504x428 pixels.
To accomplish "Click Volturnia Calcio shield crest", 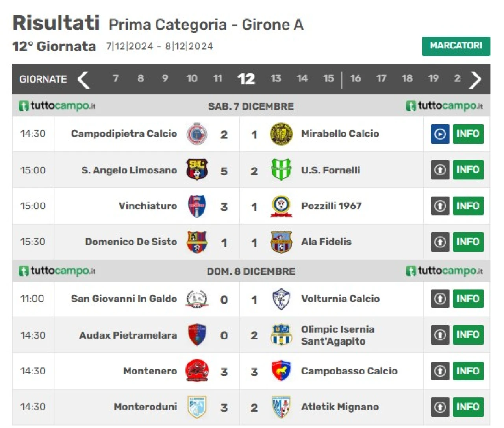I will click(281, 299).
